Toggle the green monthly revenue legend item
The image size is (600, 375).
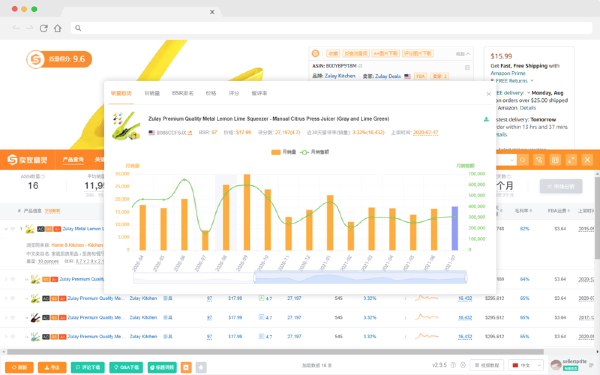(315, 152)
